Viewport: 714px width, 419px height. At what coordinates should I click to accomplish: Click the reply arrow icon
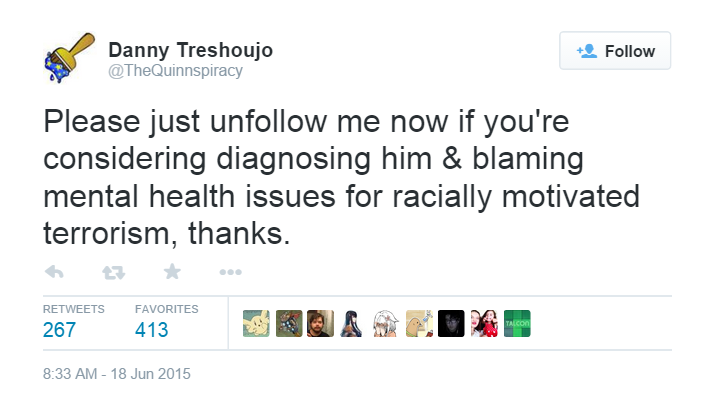click(54, 272)
